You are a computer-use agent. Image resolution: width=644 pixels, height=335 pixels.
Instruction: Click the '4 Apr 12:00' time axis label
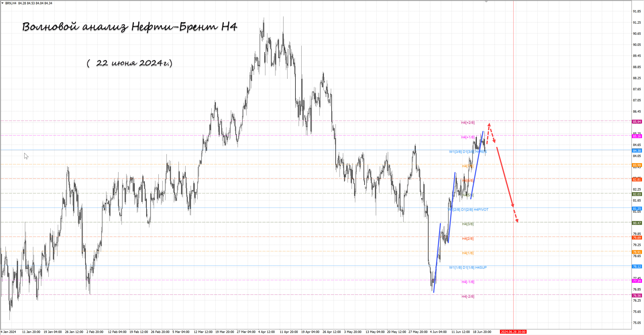coord(266,332)
